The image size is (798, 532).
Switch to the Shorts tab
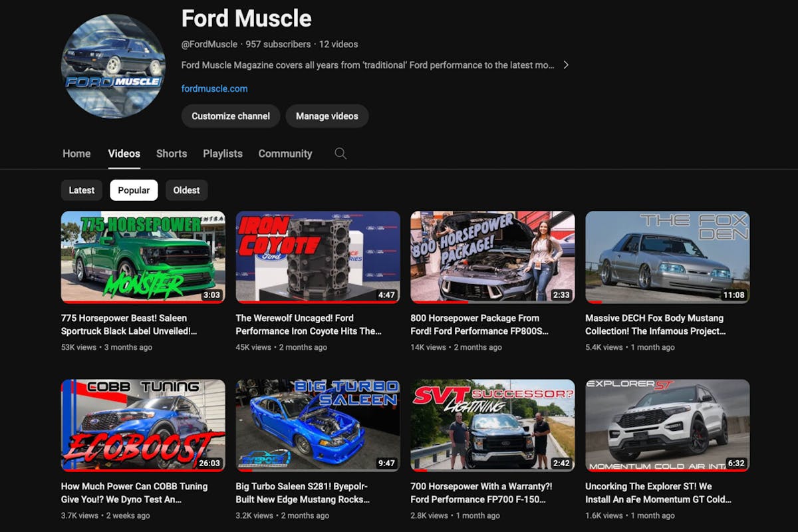click(171, 154)
